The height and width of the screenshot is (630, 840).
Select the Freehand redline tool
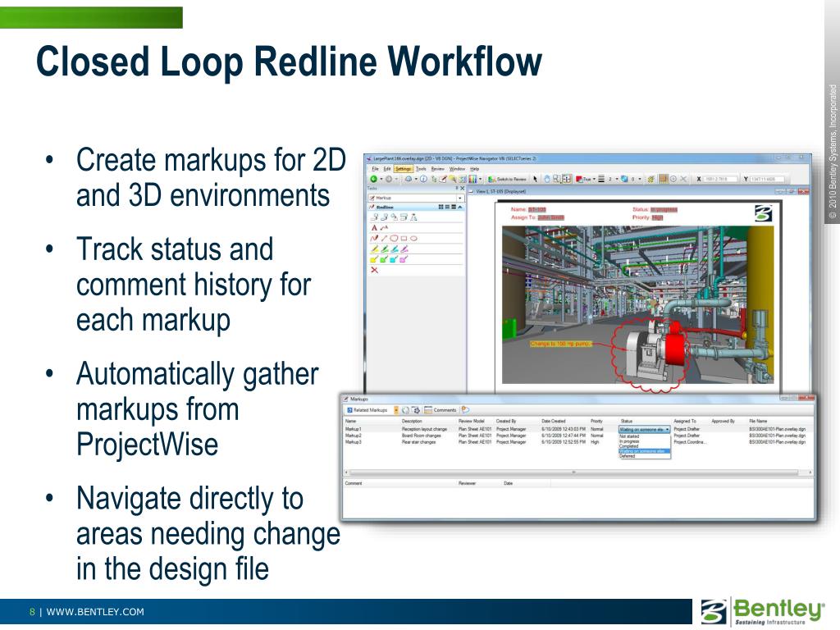(x=374, y=239)
